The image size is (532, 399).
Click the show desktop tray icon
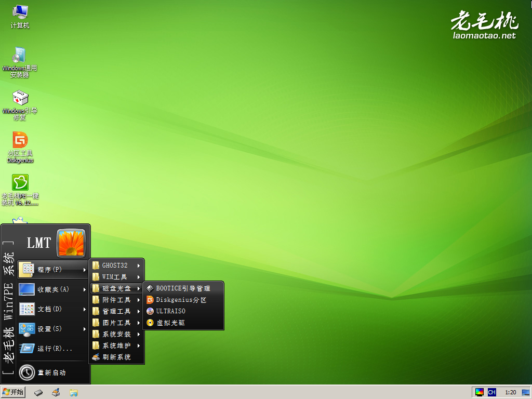pyautogui.click(x=526, y=393)
